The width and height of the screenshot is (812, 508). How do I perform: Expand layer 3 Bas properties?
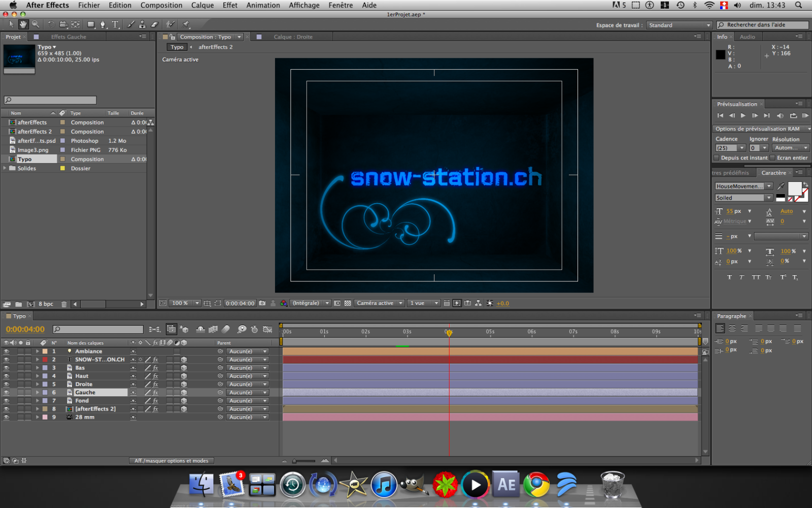click(37, 368)
